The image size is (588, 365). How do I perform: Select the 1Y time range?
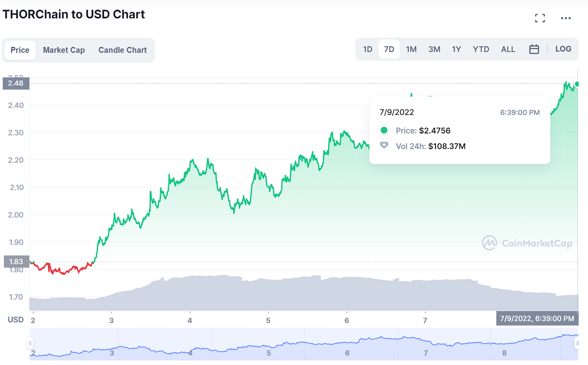tap(457, 49)
